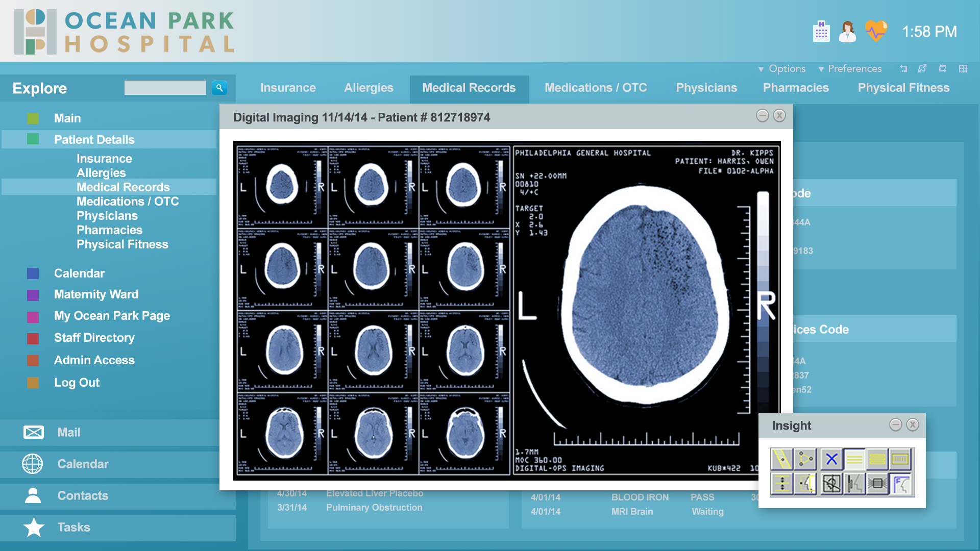Image resolution: width=980 pixels, height=551 pixels.
Task: Minimize the Digital Imaging window
Action: click(762, 116)
